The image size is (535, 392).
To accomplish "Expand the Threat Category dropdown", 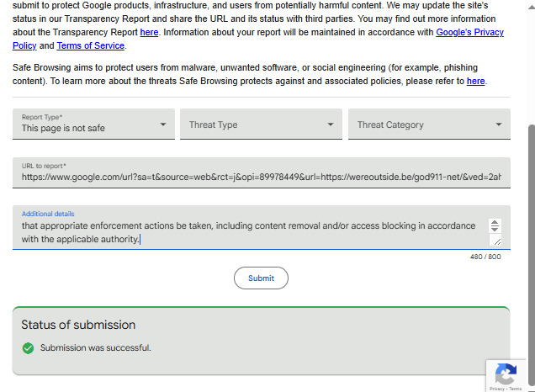I will (x=429, y=124).
